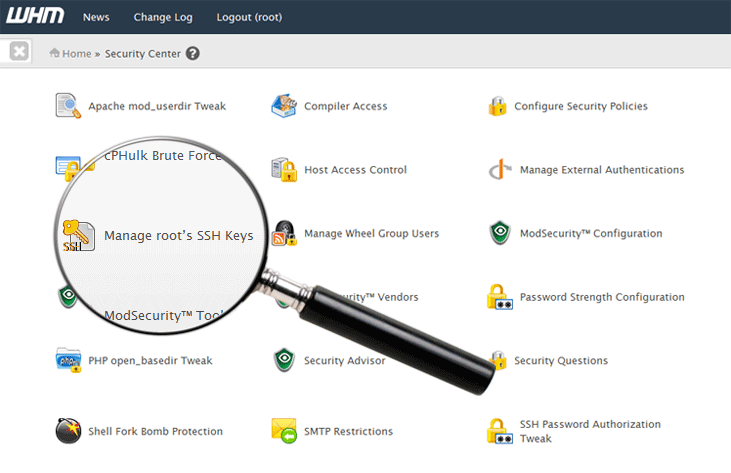Click the Shell Fork Bomb Protection bomb icon
The height and width of the screenshot is (473, 731).
68,431
